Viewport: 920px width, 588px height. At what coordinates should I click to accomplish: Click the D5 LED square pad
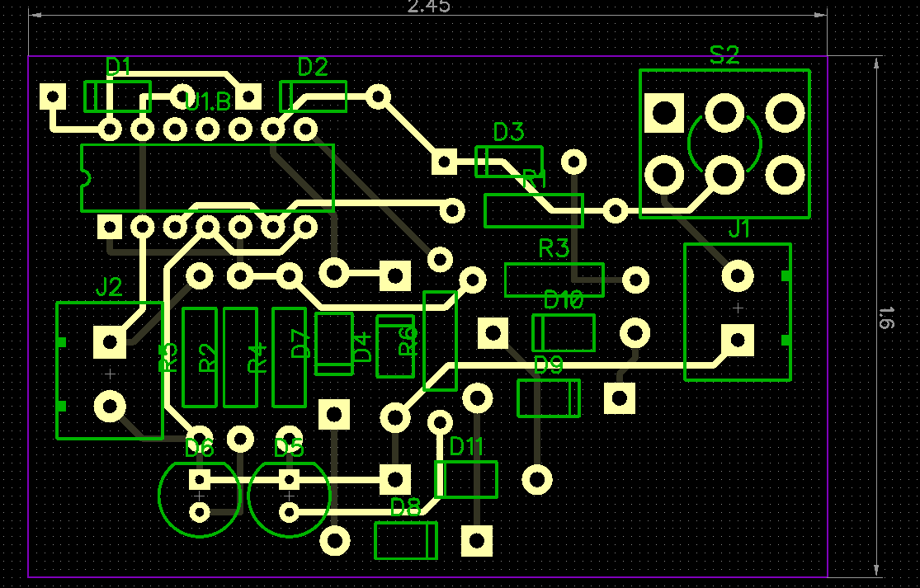[289, 480]
